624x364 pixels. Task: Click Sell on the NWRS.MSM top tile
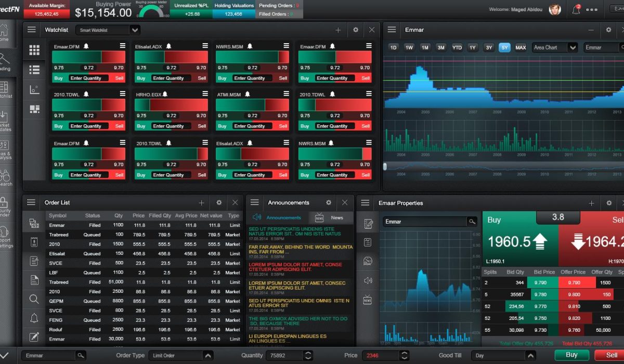click(283, 79)
